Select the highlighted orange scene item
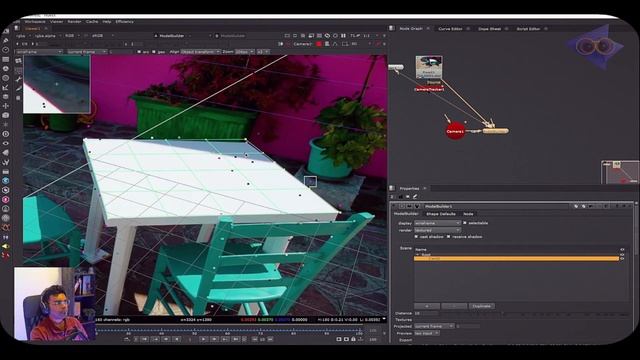Image resolution: width=640 pixels, height=360 pixels. (x=516, y=259)
